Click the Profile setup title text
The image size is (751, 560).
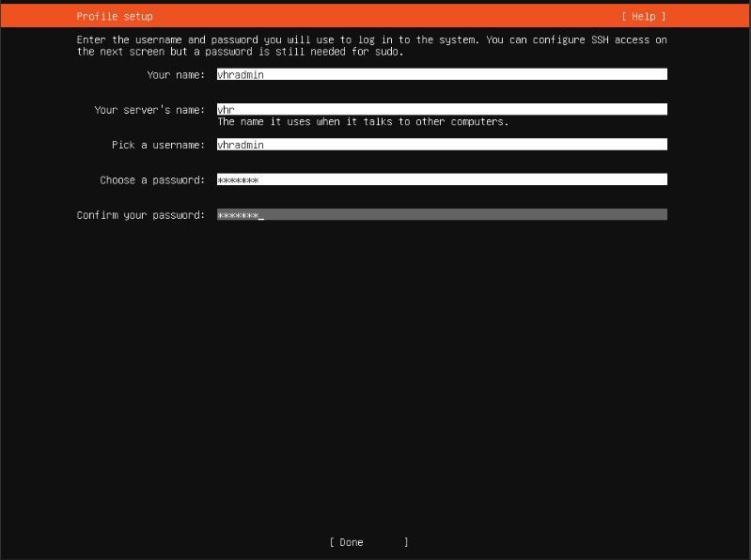coord(115,17)
